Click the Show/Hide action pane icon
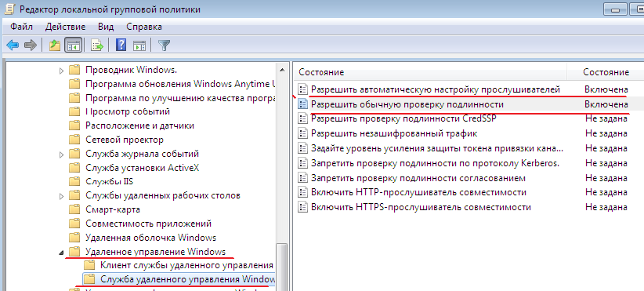 [x=139, y=45]
